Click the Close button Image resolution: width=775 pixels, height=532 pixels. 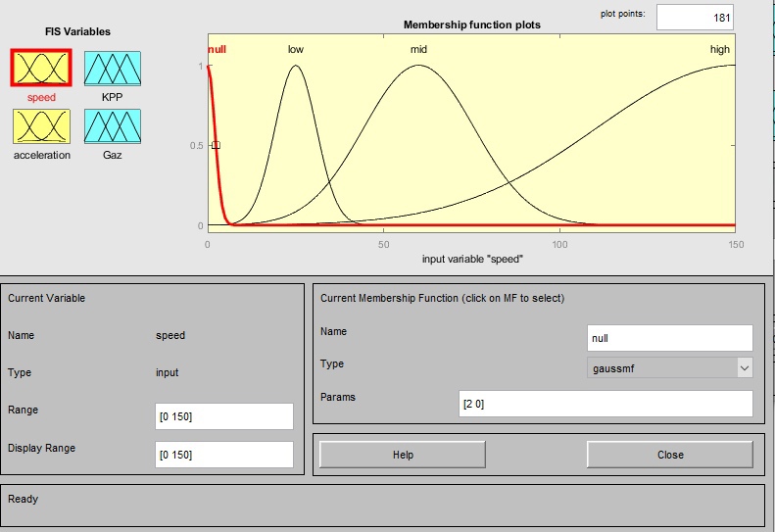pyautogui.click(x=670, y=455)
